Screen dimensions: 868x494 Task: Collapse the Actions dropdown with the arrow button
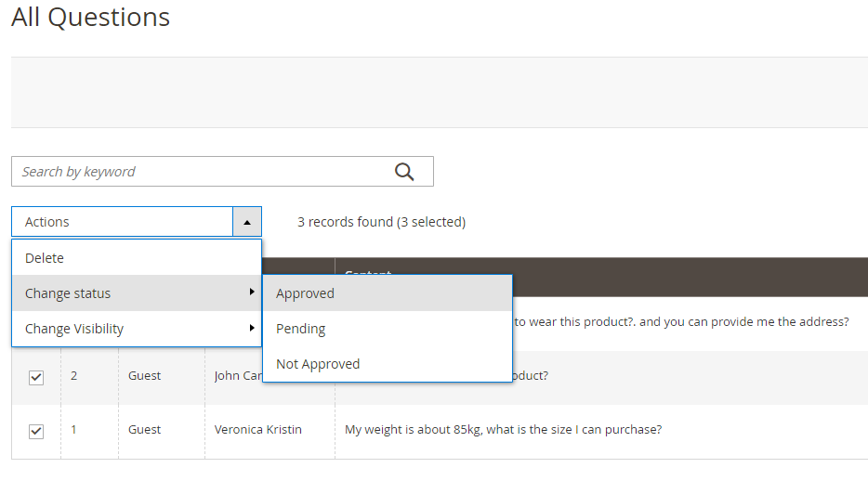(x=246, y=222)
